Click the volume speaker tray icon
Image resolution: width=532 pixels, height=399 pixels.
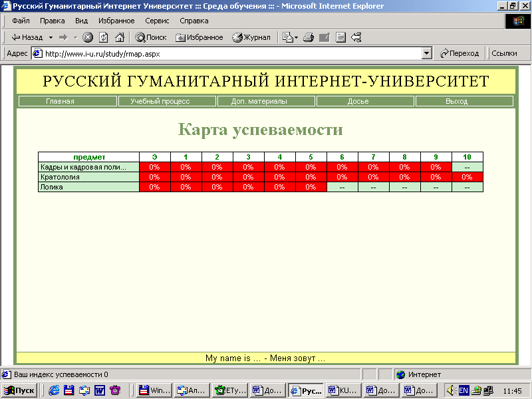click(x=451, y=390)
